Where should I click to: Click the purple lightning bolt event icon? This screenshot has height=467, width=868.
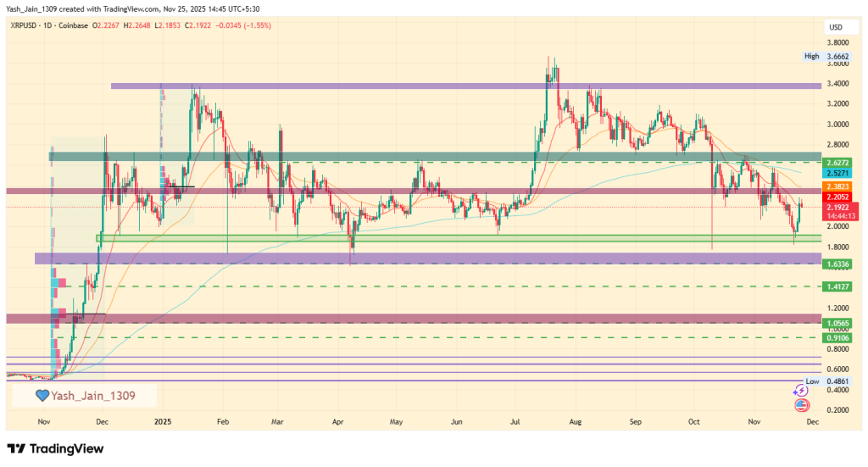point(800,391)
